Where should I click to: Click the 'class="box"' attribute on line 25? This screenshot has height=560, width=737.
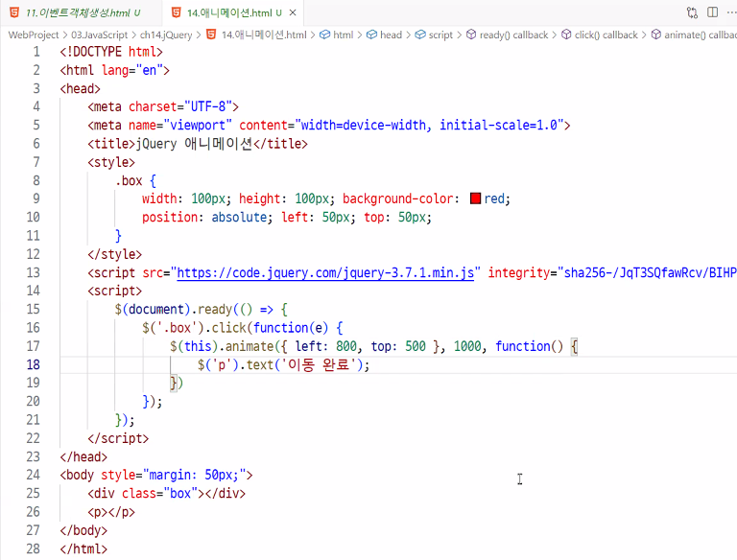click(x=159, y=493)
